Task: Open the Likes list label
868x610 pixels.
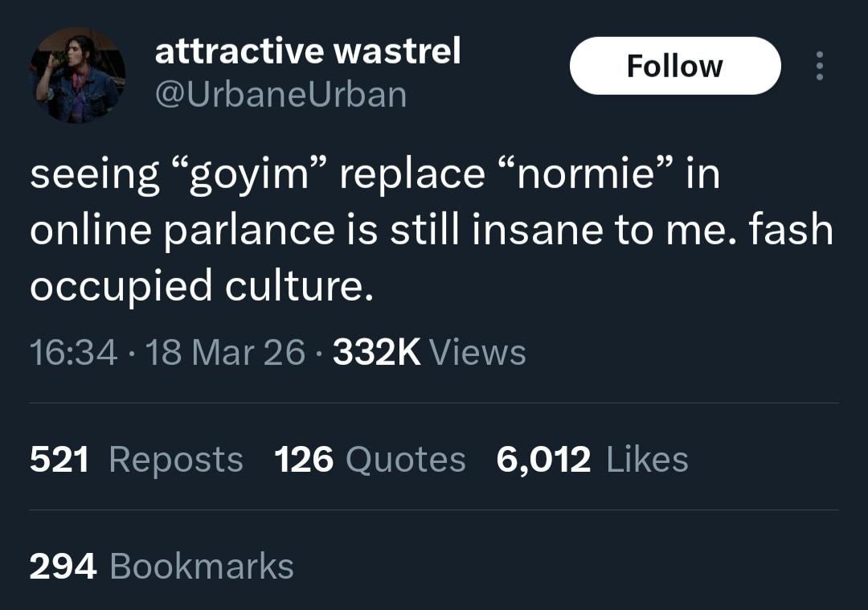Action: [x=647, y=460]
